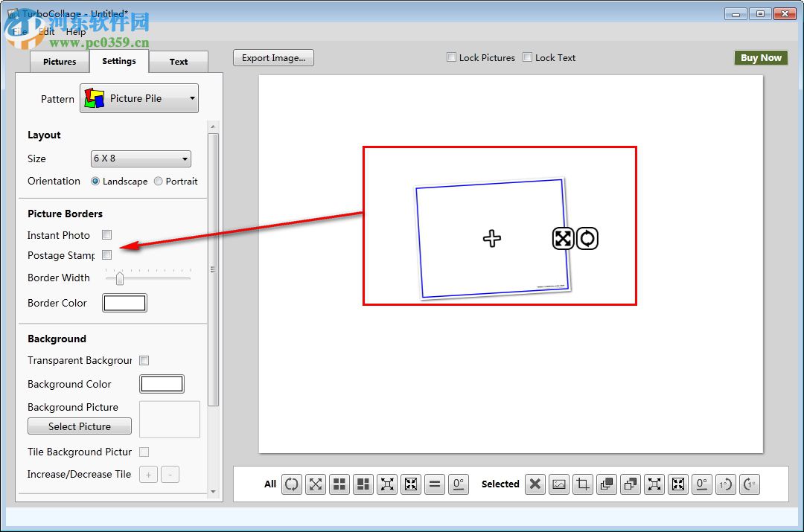Click the plus move cursor on picture
Viewport: 804px width, 532px height.
(492, 238)
